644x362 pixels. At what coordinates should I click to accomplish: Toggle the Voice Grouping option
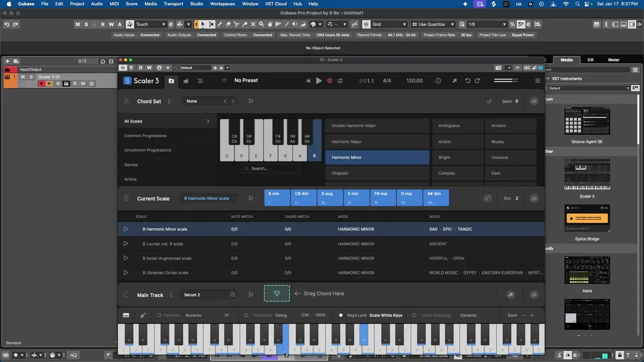[x=414, y=315]
